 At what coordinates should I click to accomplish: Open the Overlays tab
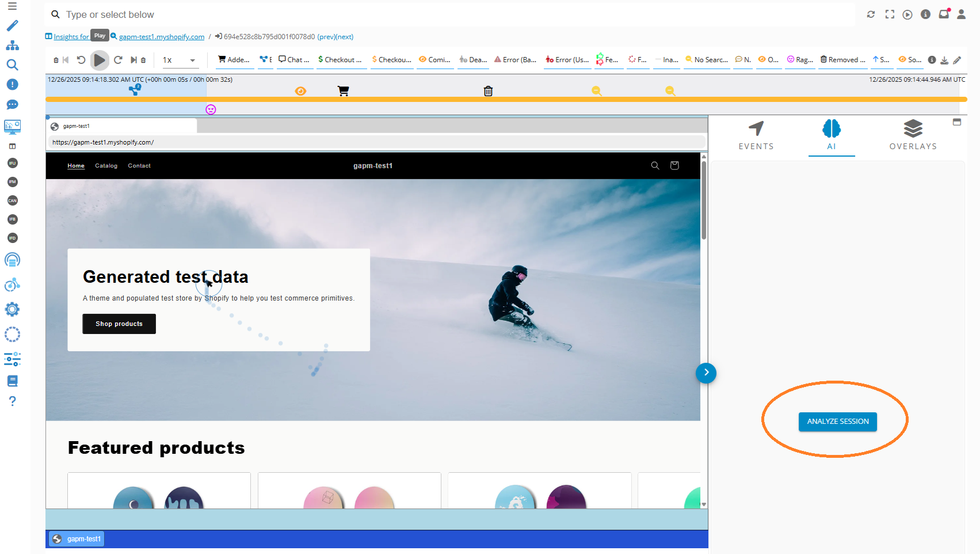913,136
